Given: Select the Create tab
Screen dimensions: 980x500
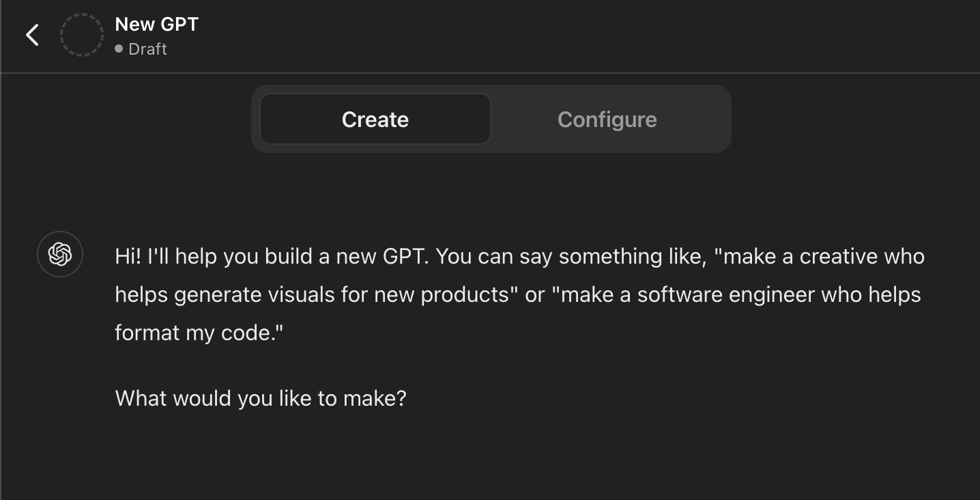Looking at the screenshot, I should [375, 120].
